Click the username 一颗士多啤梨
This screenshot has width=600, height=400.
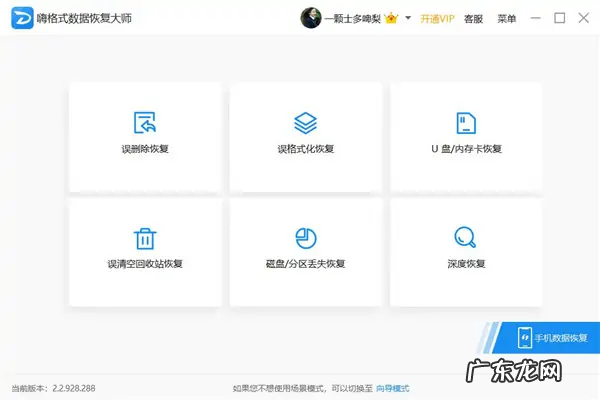tap(354, 18)
